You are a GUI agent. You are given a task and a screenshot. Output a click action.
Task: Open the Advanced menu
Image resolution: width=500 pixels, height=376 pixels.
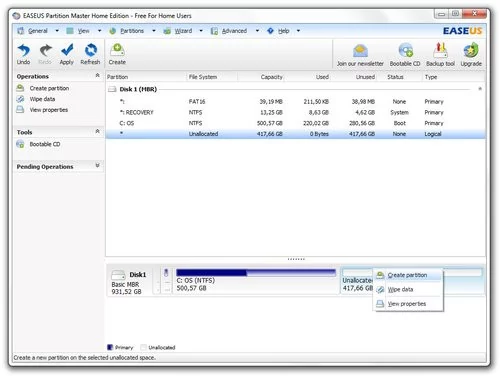234,31
